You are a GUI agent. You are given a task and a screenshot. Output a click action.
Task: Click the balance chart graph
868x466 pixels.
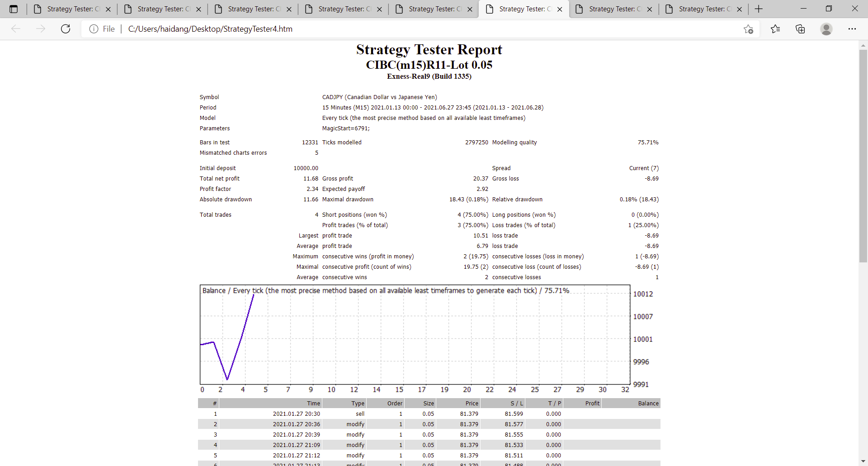(x=415, y=335)
